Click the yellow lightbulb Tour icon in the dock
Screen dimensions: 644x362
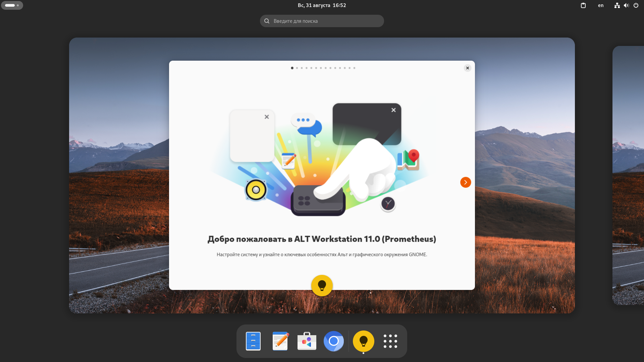coord(363,341)
